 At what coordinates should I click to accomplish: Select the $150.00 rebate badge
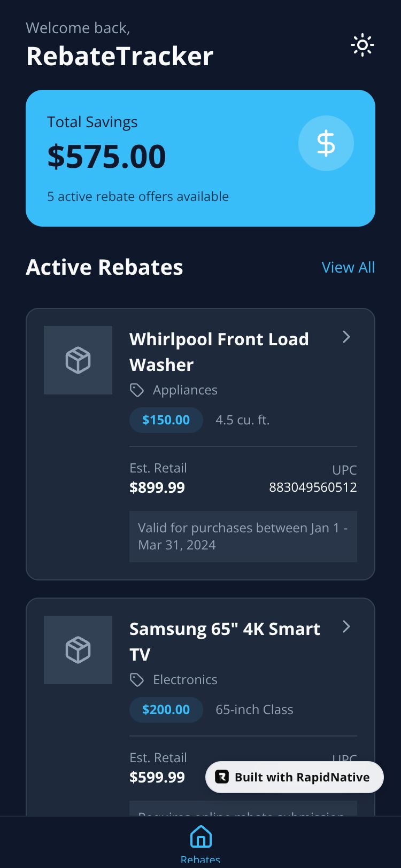pos(166,420)
